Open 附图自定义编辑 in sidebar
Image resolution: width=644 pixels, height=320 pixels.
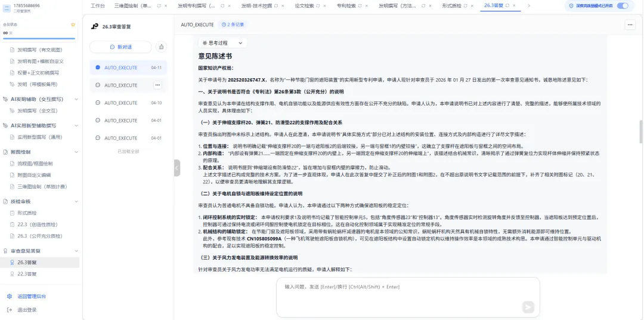click(x=33, y=175)
